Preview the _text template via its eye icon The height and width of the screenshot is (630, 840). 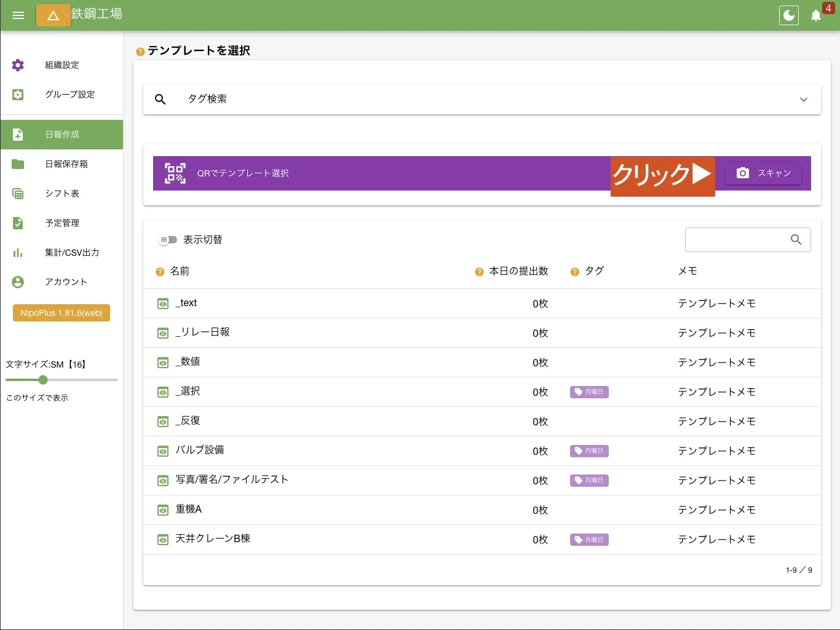pos(163,304)
